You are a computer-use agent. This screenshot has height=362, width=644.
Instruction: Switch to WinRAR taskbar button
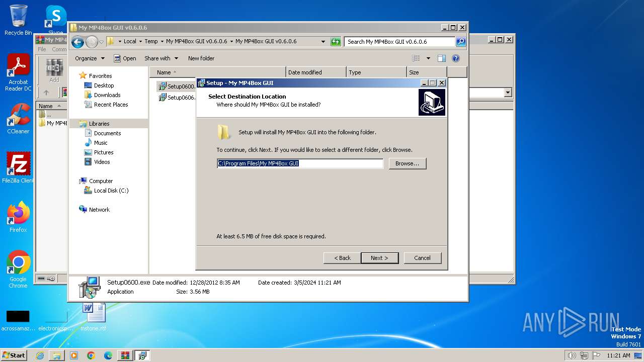pyautogui.click(x=125, y=355)
